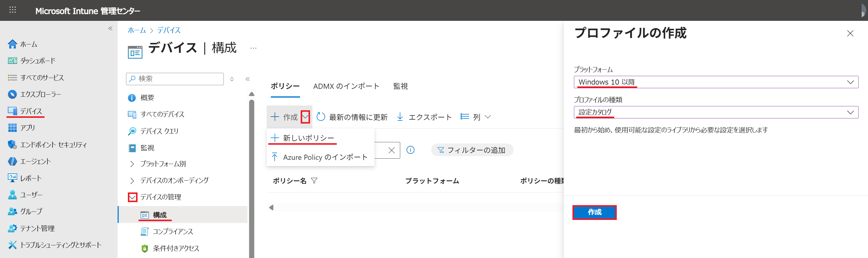
Task: Select 構成 under デバイスの管理
Action: 182,215
